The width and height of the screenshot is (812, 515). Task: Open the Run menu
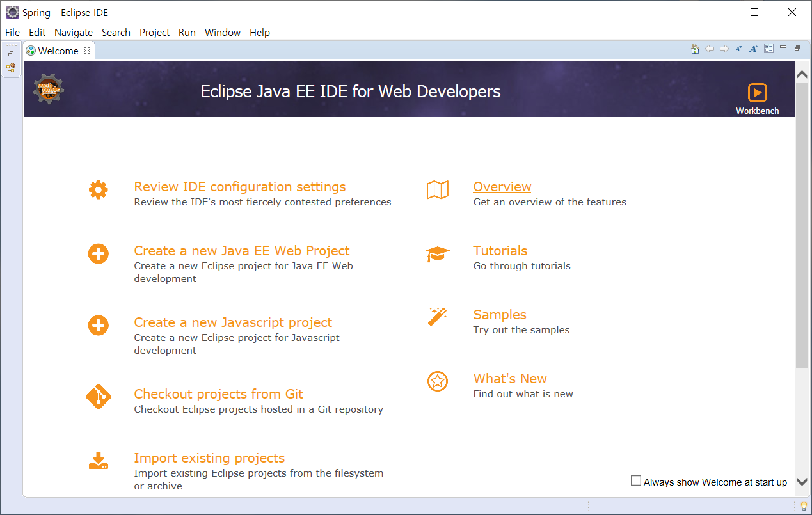tap(187, 33)
